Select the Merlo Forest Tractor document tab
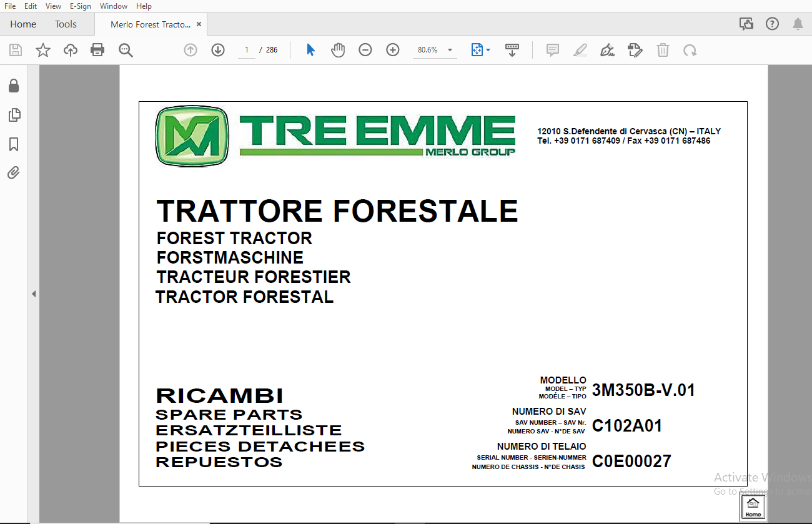The image size is (812, 524). click(x=150, y=24)
